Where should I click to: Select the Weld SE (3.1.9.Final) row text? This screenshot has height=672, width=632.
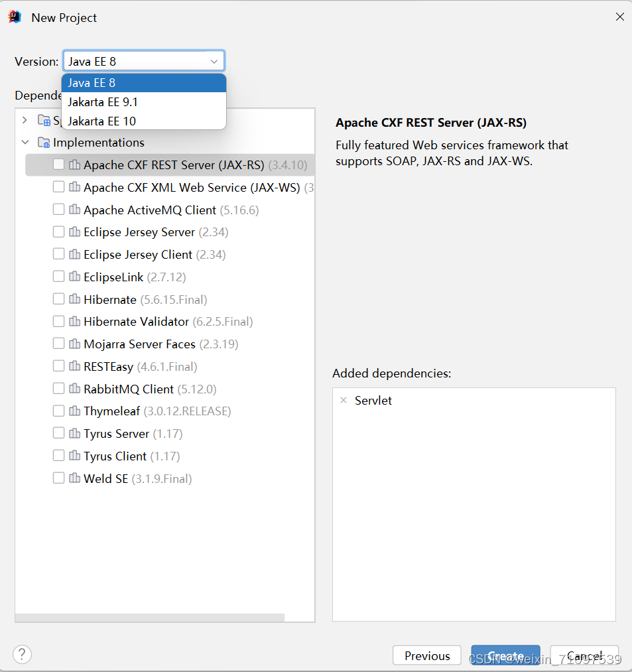[x=137, y=478]
